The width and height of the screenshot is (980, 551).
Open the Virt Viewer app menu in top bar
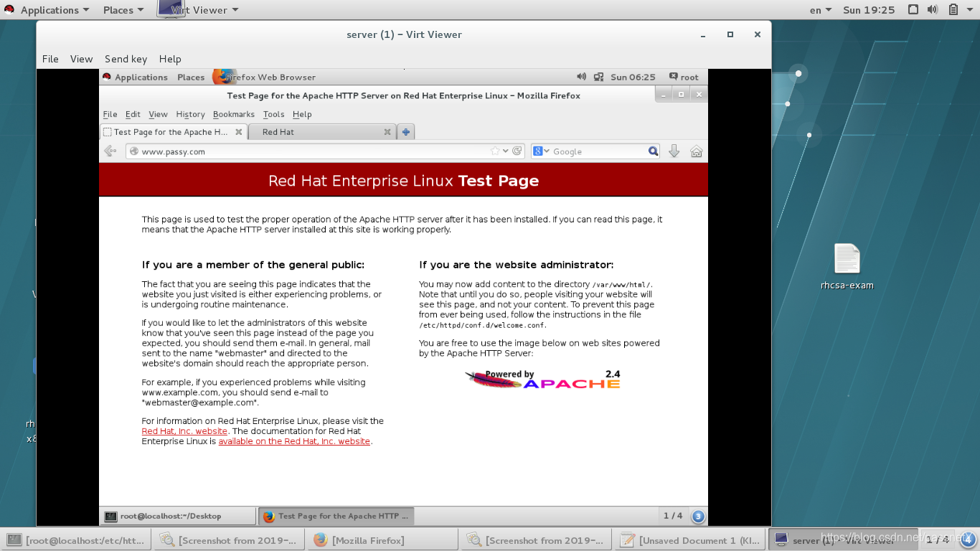(x=199, y=10)
